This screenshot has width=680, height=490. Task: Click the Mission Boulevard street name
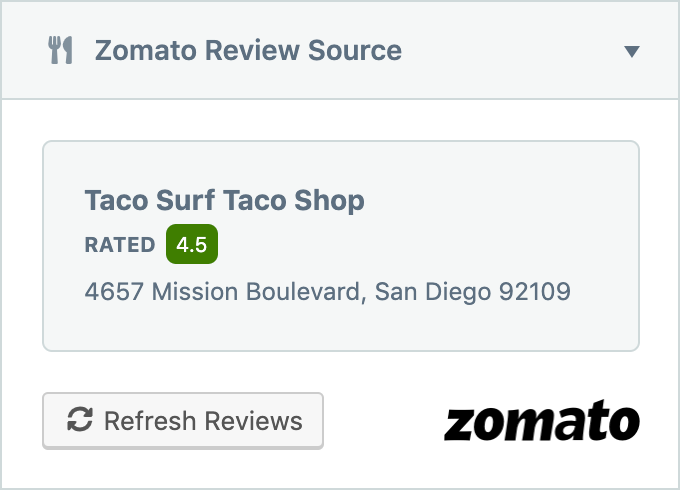(256, 291)
